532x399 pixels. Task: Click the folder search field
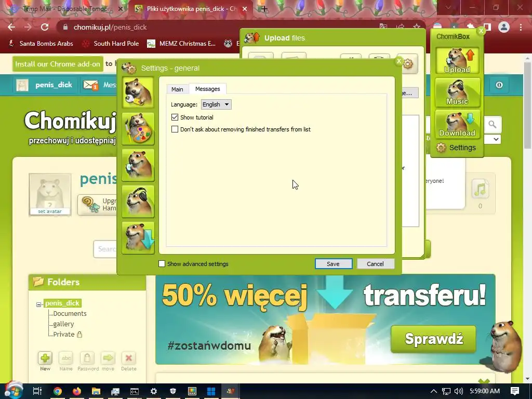(x=105, y=249)
